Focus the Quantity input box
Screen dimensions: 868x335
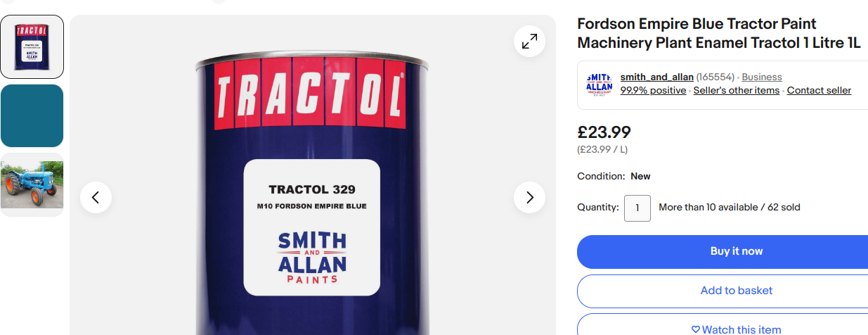click(x=637, y=208)
